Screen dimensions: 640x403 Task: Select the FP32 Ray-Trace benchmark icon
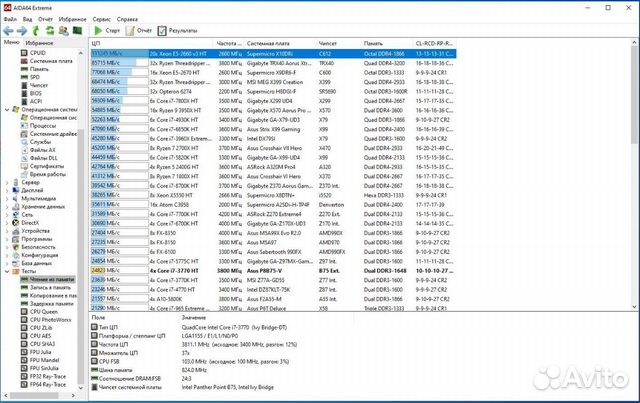(x=24, y=376)
